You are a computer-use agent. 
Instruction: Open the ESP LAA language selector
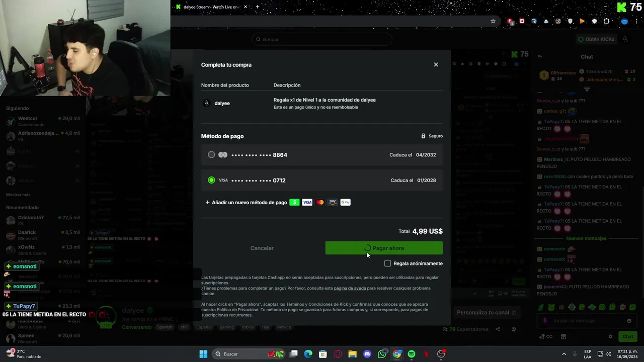(588, 354)
